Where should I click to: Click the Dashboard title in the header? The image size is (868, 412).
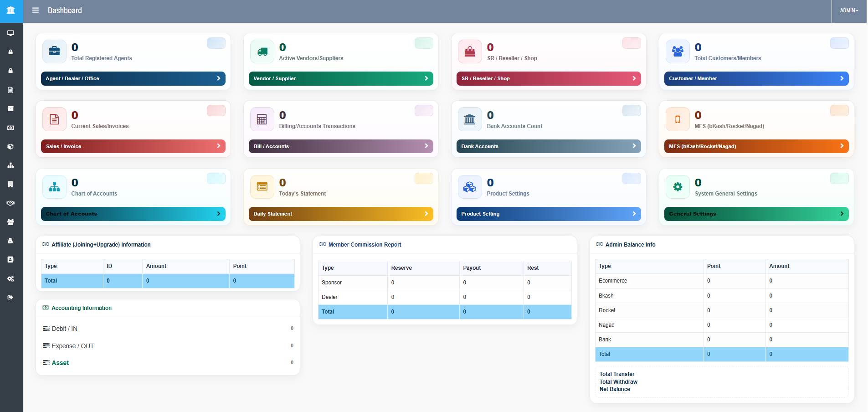click(x=65, y=10)
